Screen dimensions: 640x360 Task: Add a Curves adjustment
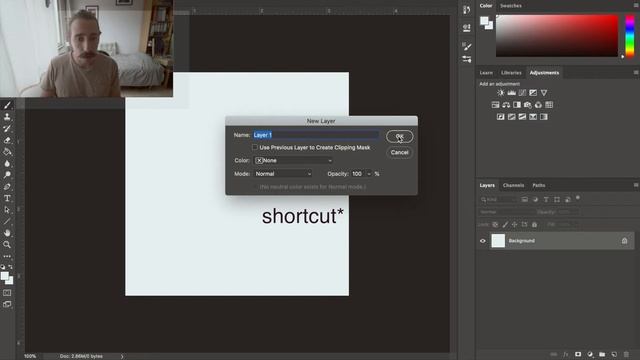[x=522, y=93]
